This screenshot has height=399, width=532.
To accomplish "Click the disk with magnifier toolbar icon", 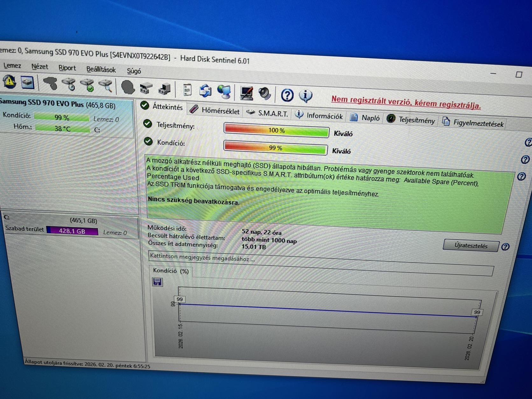I will (x=106, y=86).
